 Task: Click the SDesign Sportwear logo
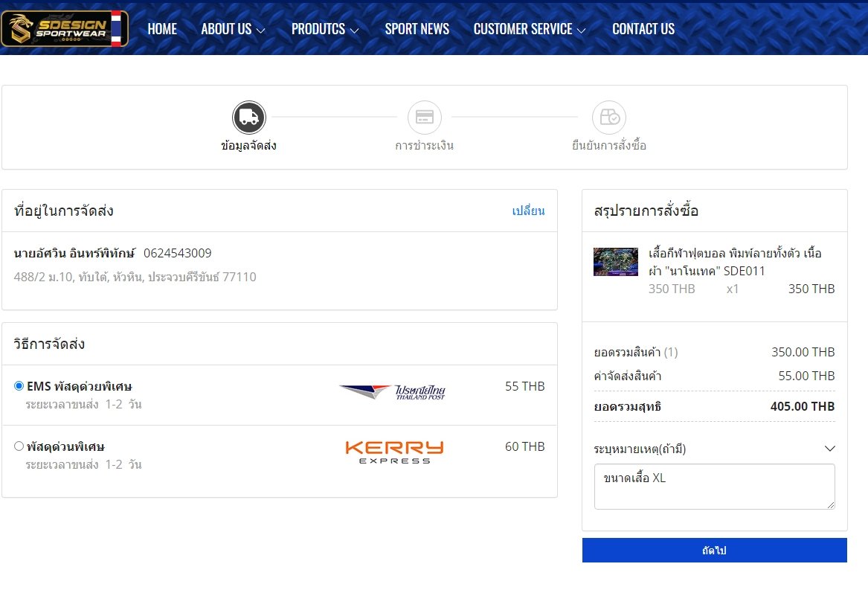pos(56,29)
